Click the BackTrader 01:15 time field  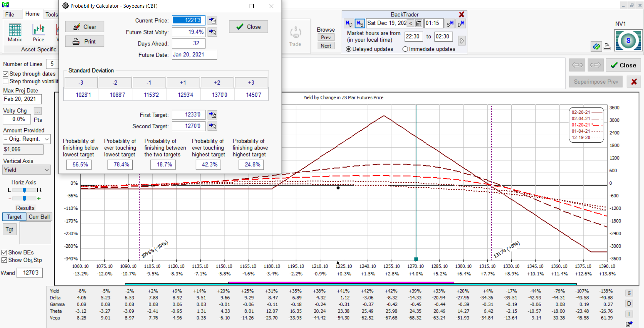click(x=434, y=23)
